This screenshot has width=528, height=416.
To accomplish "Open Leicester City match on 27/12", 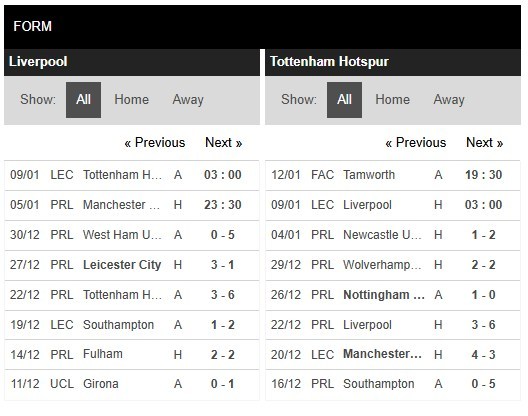I will click(132, 265).
